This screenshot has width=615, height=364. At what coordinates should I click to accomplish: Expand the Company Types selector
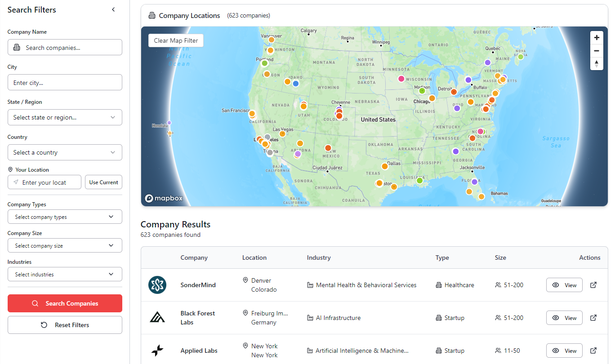coord(65,217)
